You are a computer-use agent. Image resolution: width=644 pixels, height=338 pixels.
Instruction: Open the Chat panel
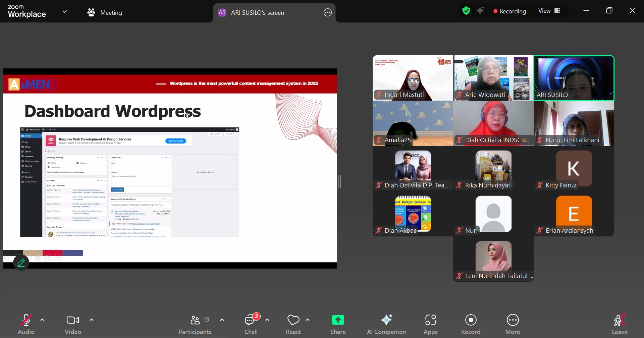tap(251, 324)
